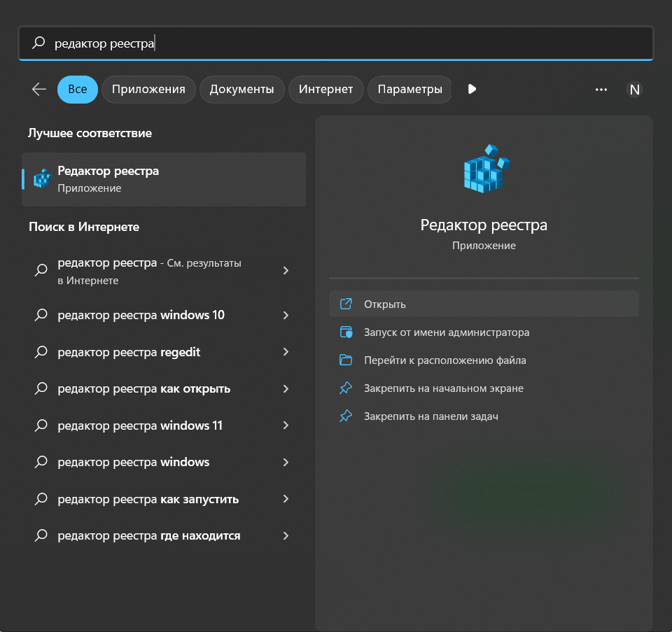Viewport: 672px width, 632px height.
Task: Click the three-dots more options icon
Action: tap(601, 90)
